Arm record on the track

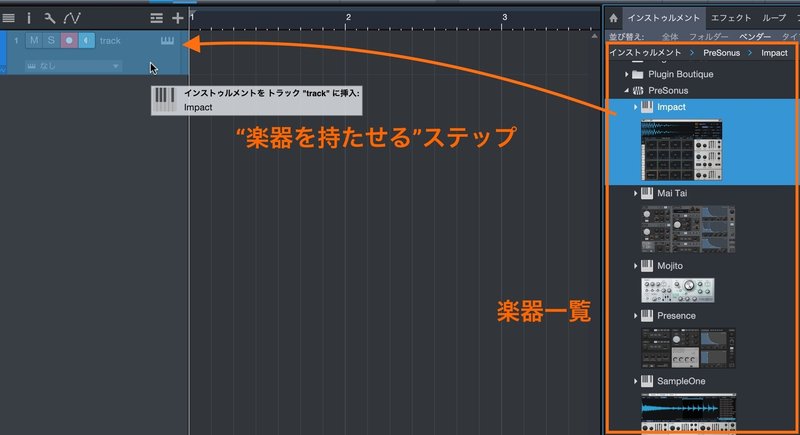(69, 40)
